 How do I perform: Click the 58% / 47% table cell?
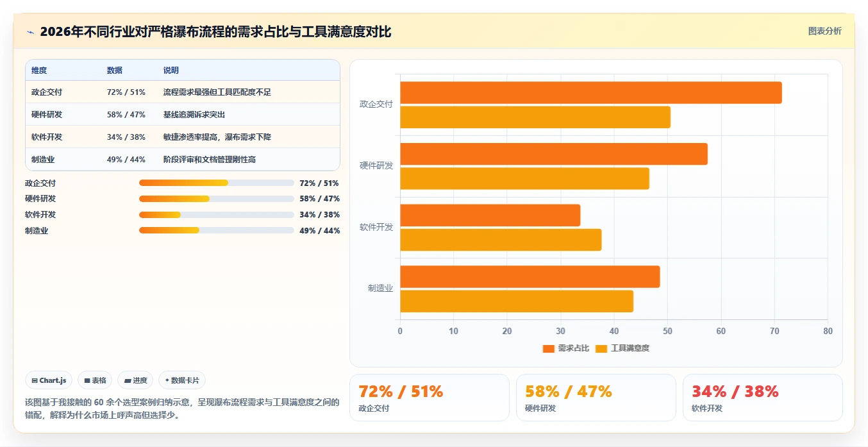click(x=126, y=115)
